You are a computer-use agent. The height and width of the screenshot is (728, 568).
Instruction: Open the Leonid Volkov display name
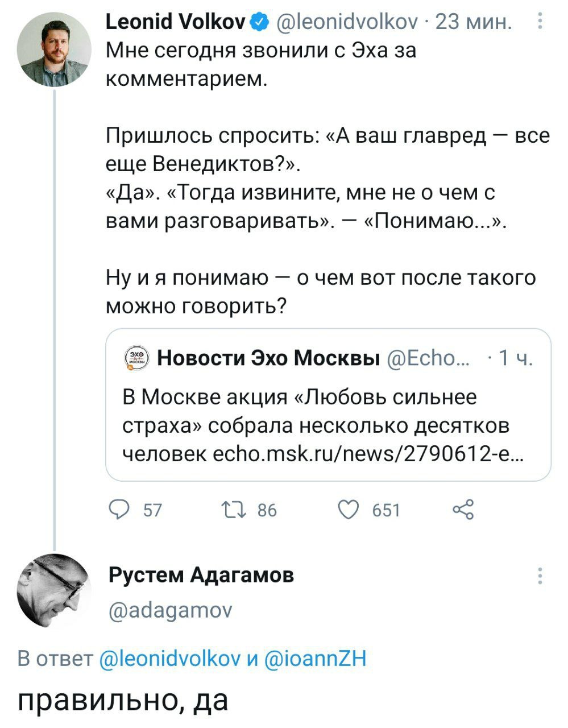click(x=176, y=23)
